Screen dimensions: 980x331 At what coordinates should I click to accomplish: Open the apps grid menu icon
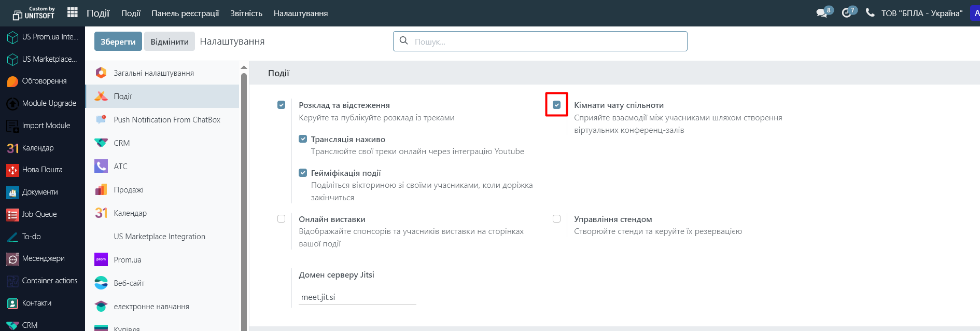[73, 12]
